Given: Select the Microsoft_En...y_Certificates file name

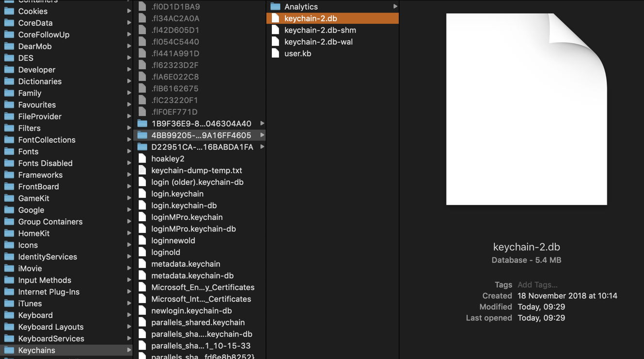Looking at the screenshot, I should coord(203,287).
